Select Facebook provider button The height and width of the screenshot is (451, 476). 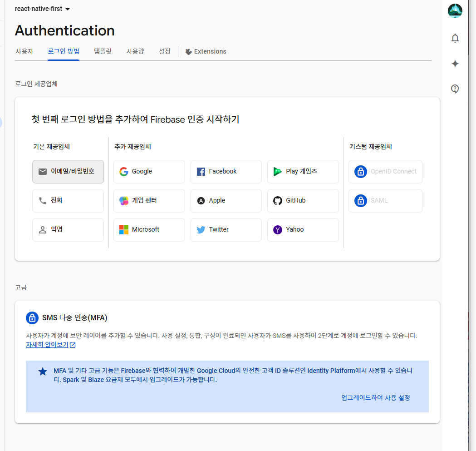pos(226,172)
